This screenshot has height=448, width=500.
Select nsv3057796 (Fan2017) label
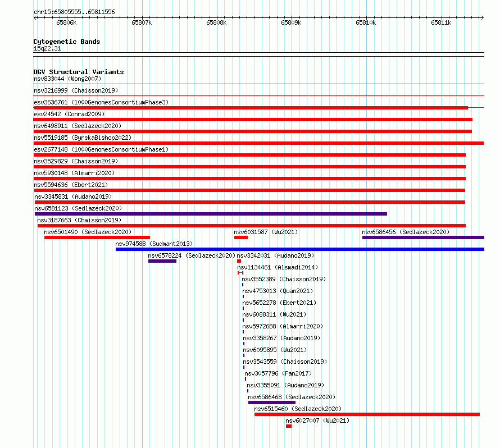click(278, 373)
